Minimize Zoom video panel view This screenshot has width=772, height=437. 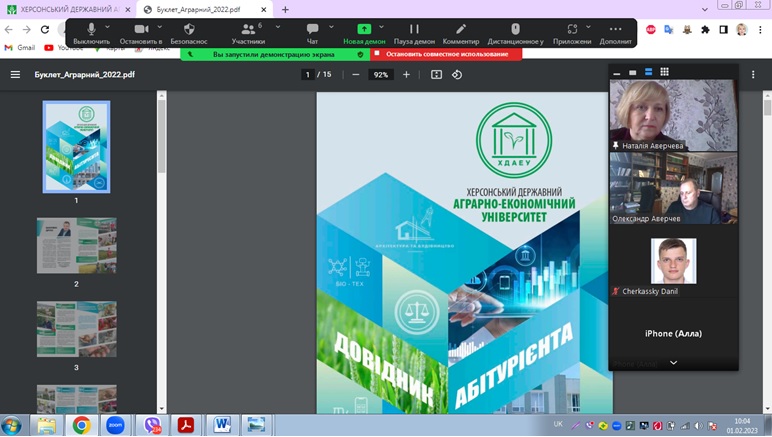tap(617, 73)
